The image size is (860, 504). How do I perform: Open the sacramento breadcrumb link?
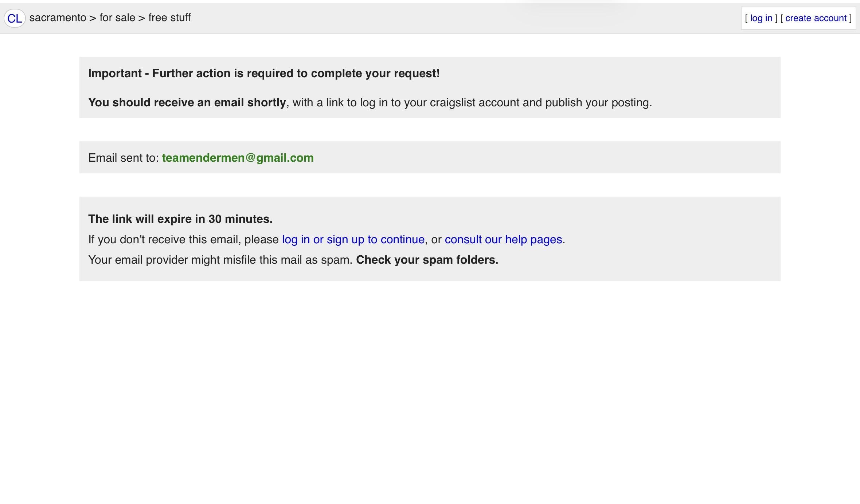pos(58,17)
